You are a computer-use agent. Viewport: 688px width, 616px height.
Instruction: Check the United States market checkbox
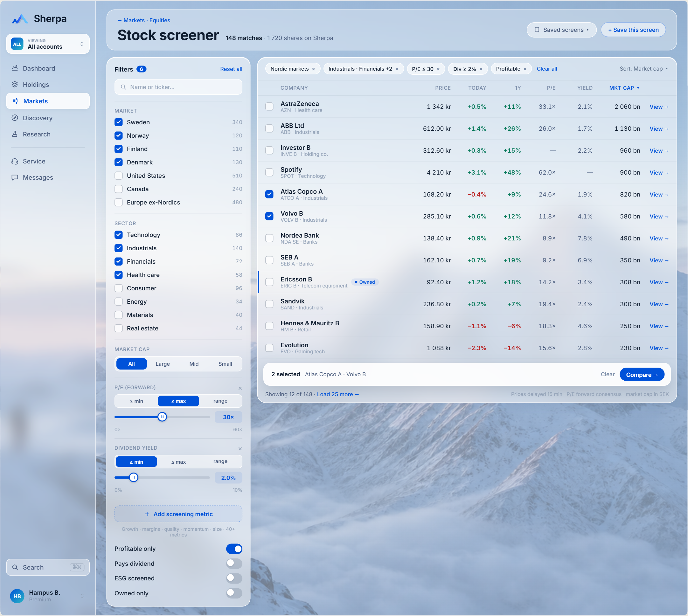119,176
